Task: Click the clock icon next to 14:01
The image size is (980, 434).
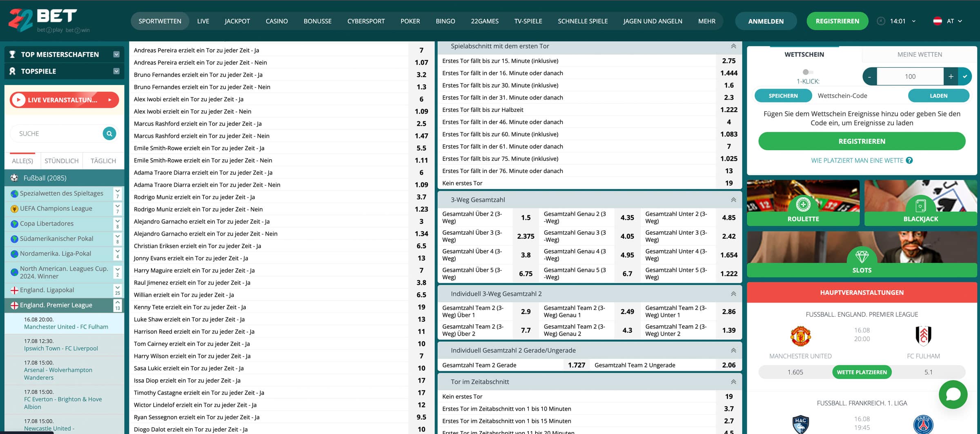Action: click(881, 21)
